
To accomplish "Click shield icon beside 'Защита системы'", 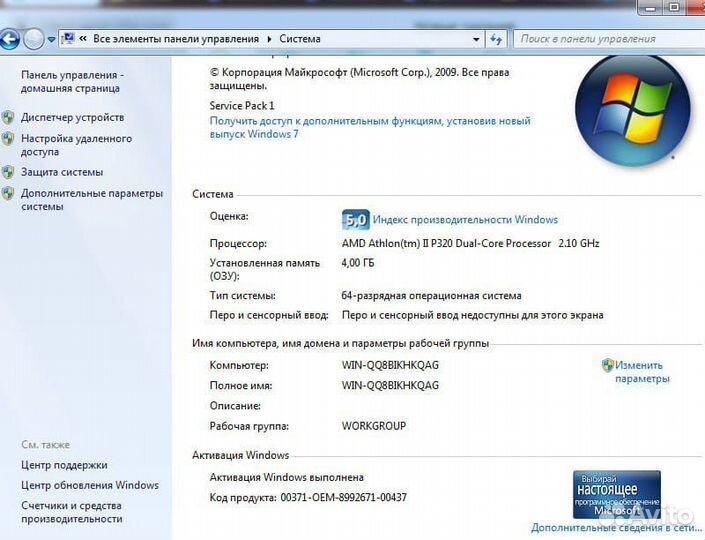I will click(8, 172).
